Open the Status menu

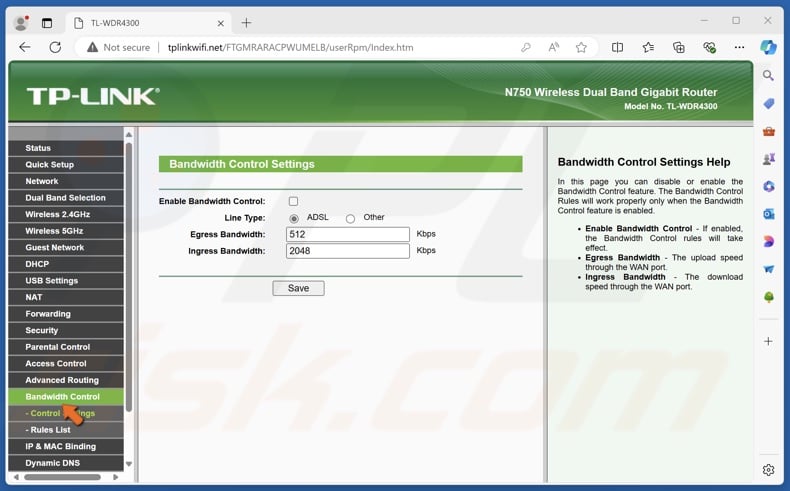[66, 148]
